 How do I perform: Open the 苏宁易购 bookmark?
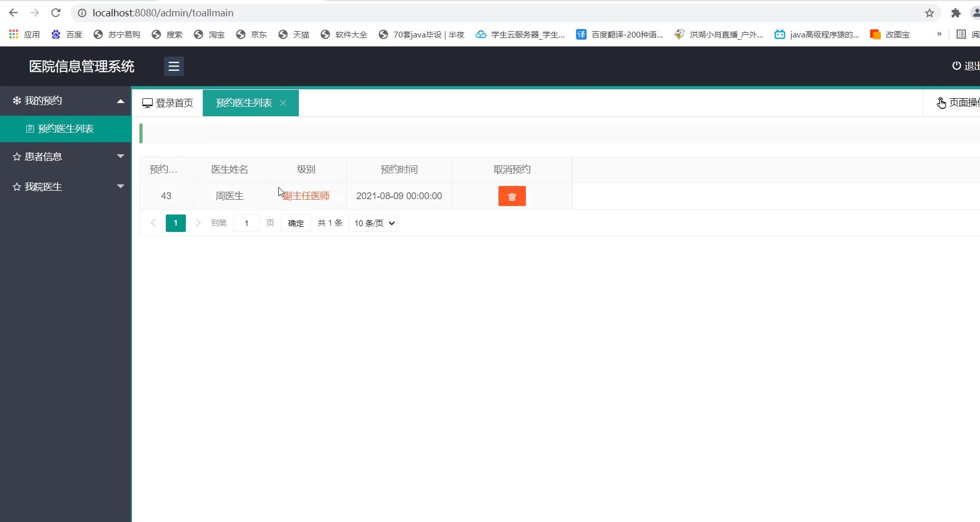tap(117, 34)
